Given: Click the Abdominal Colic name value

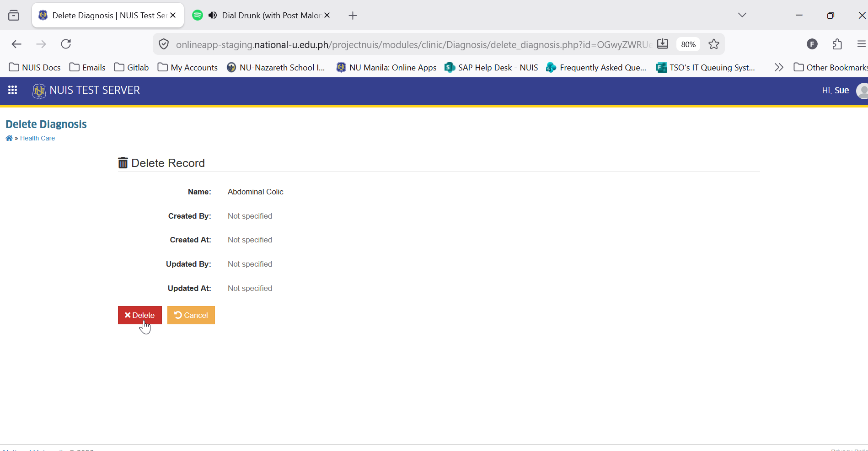Looking at the screenshot, I should point(256,192).
